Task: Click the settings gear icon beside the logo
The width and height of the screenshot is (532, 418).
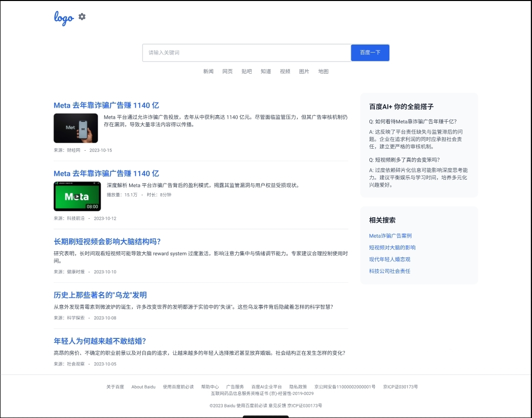Action: coord(82,17)
